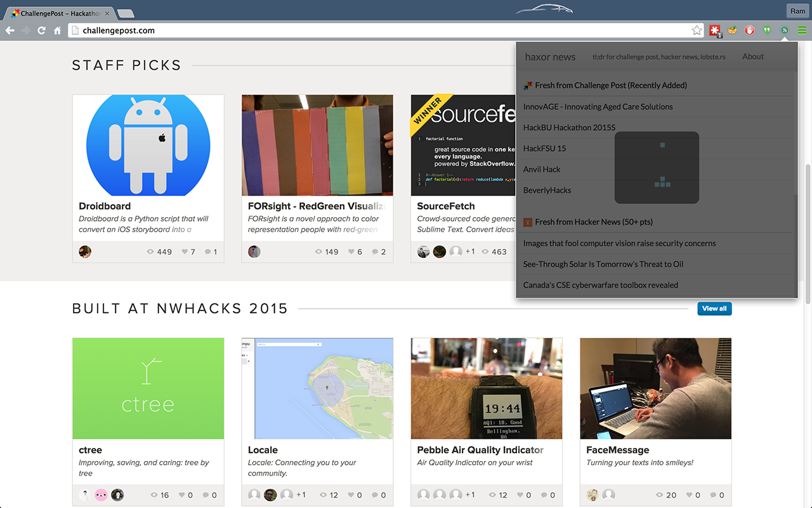Screen dimensions: 812x508
Task: Click 'Fresh from Challenge Post (Recently Added)' heading
Action: click(x=611, y=85)
